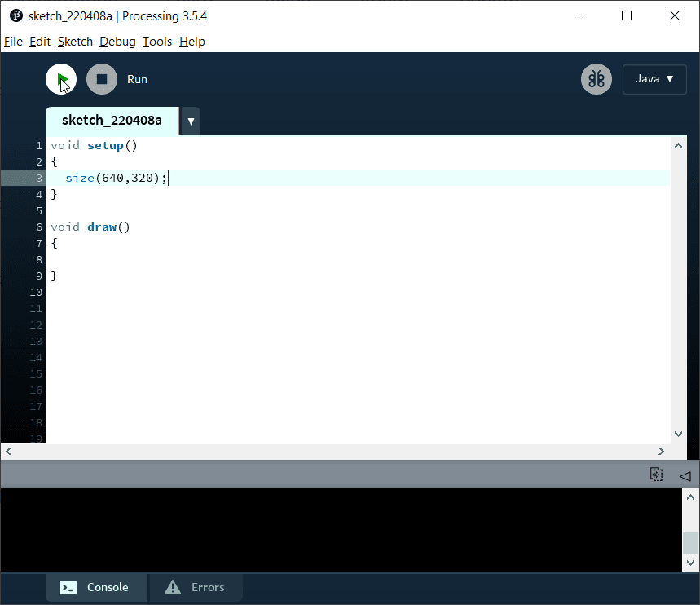
Task: Click console scrollbar up arrow
Action: pyautogui.click(x=690, y=497)
